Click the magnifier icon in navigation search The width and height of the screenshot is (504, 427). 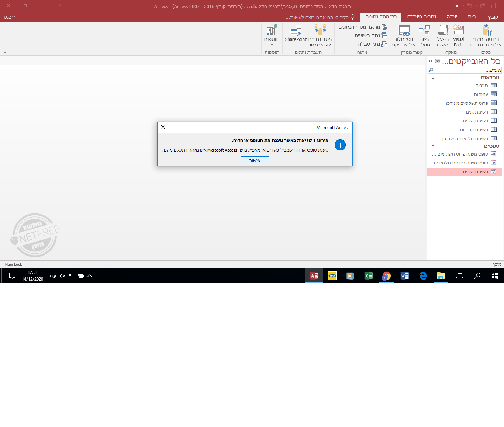pyautogui.click(x=431, y=70)
